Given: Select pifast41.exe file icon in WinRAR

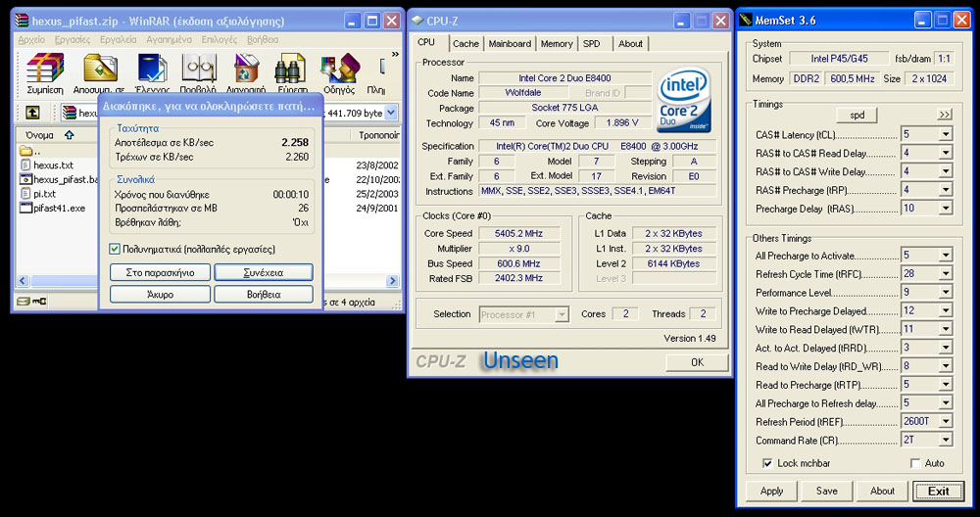Looking at the screenshot, I should tap(25, 208).
